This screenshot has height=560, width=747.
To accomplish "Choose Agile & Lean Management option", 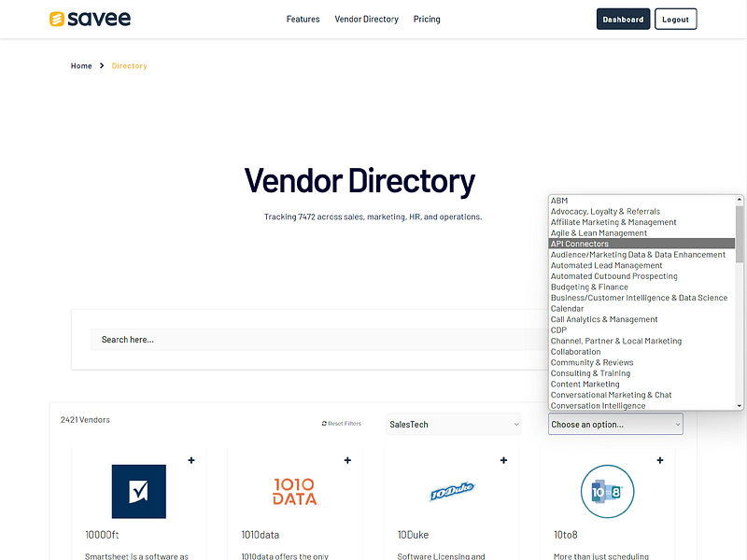I will click(x=641, y=232).
